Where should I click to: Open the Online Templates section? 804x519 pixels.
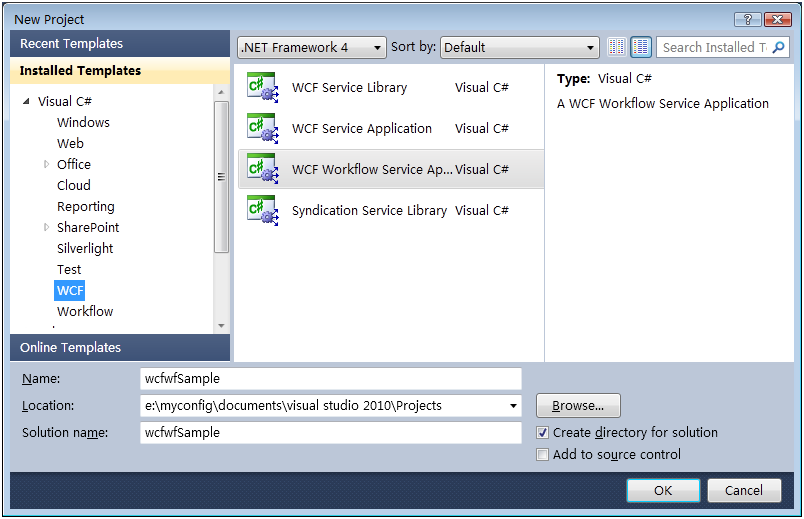pos(120,348)
